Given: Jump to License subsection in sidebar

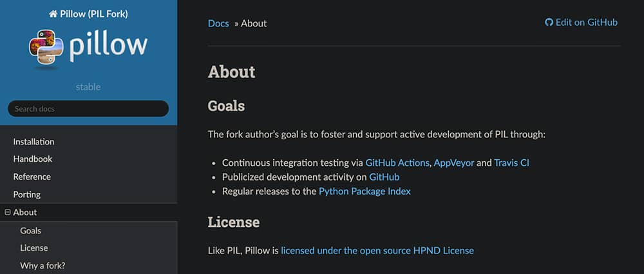Looking at the screenshot, I should [x=34, y=248].
